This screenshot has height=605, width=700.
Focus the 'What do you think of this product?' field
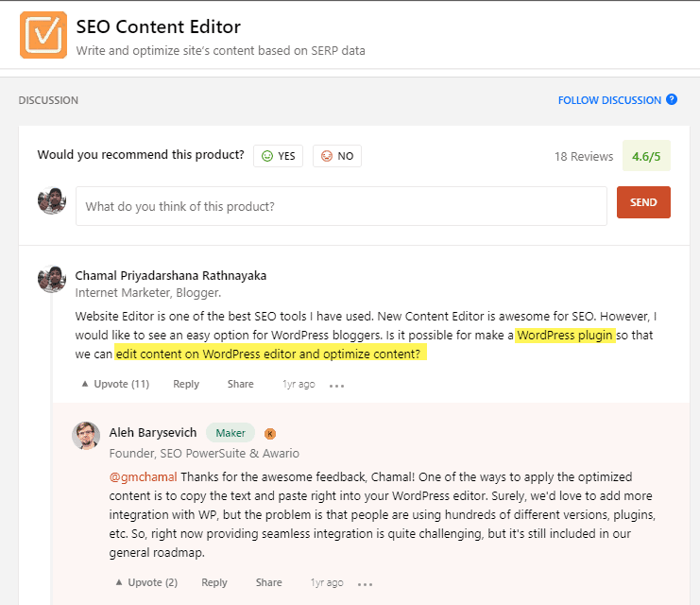tap(341, 206)
